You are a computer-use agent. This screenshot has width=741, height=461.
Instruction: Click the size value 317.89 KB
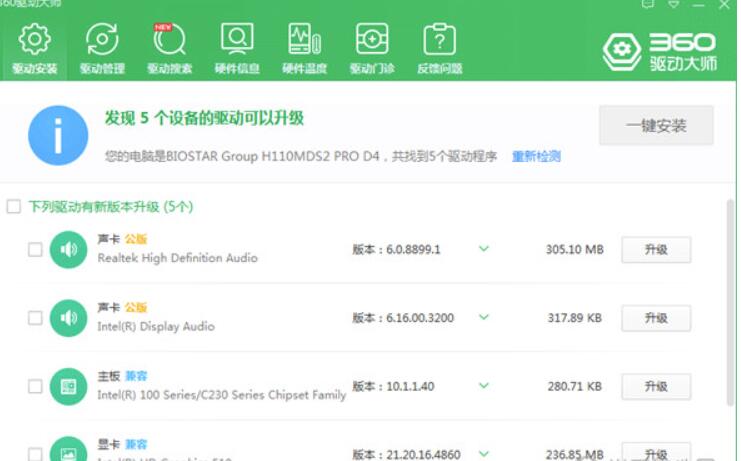tap(575, 318)
